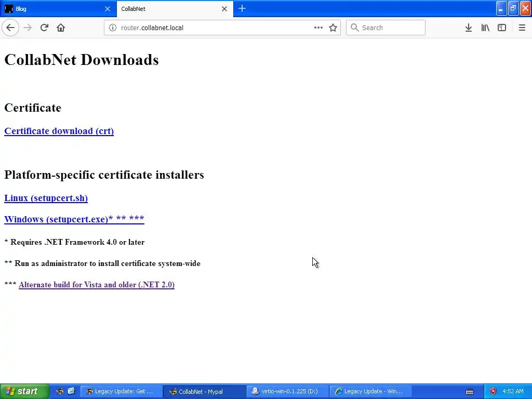Viewport: 532px width, 399px height.
Task: Open the browser home page
Action: tap(61, 28)
